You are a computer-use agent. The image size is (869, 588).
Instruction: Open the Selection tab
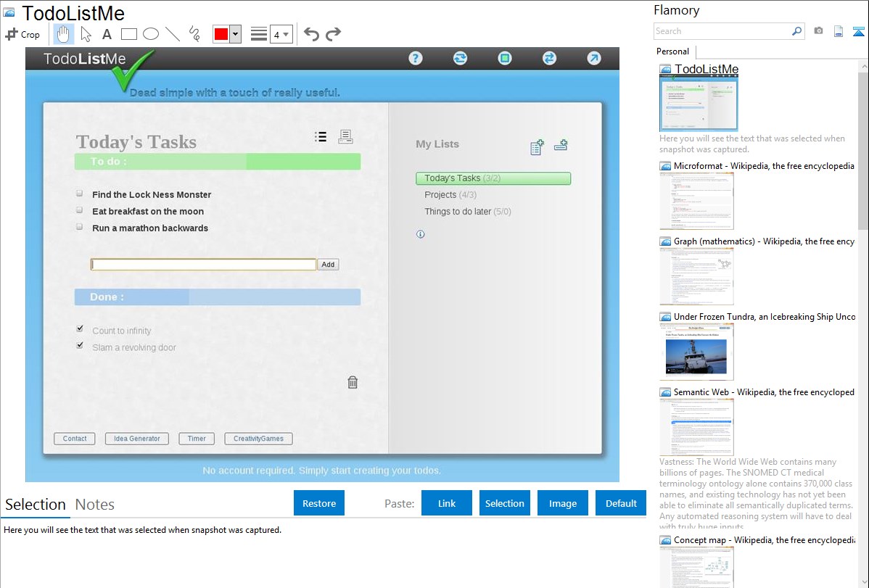[x=36, y=505]
